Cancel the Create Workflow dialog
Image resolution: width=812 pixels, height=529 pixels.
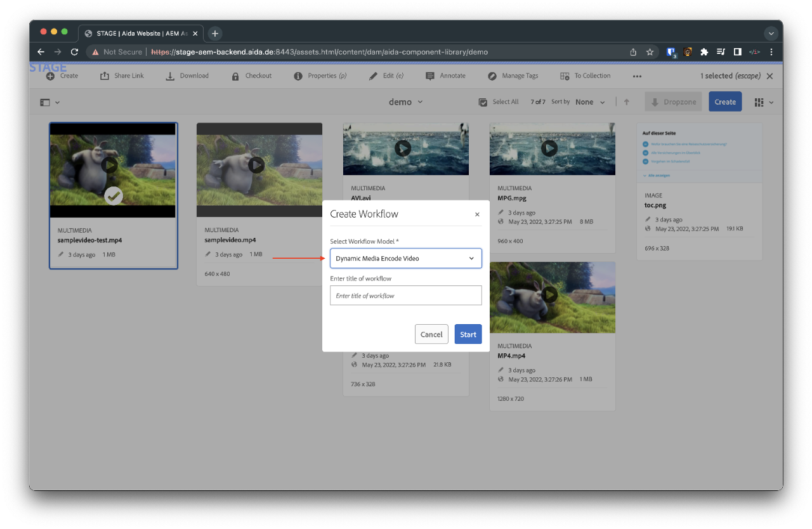tap(431, 334)
